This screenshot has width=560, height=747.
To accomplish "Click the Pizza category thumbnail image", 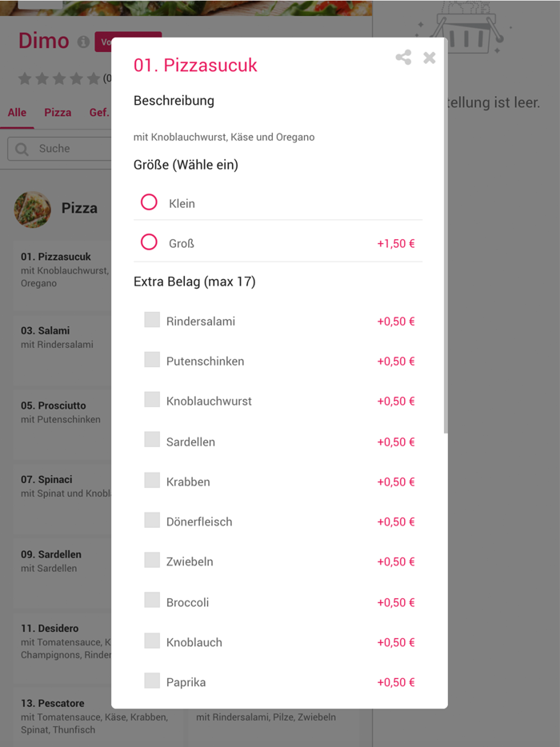I will point(33,209).
